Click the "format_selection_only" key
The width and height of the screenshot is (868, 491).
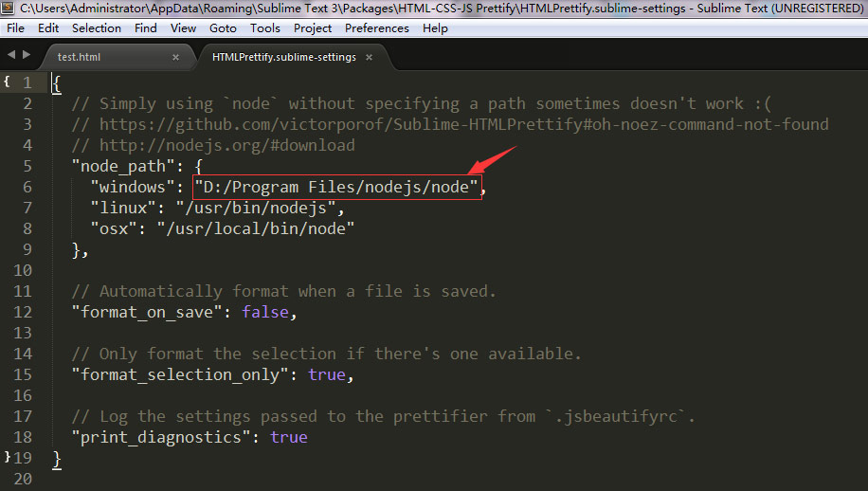[180, 374]
